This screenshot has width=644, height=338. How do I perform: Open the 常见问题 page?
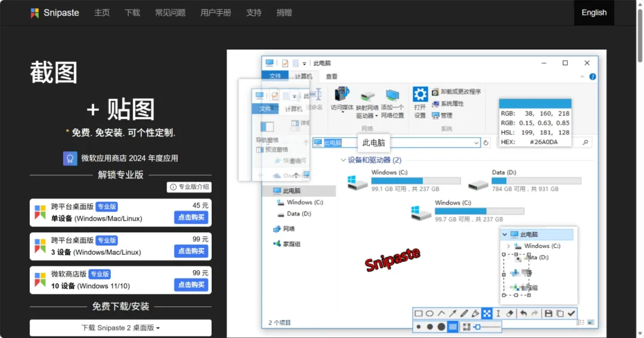click(x=170, y=13)
